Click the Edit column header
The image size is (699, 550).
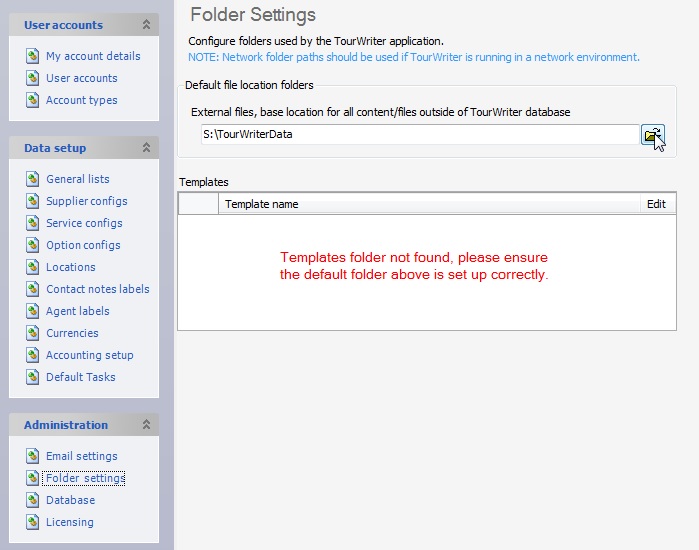(656, 204)
